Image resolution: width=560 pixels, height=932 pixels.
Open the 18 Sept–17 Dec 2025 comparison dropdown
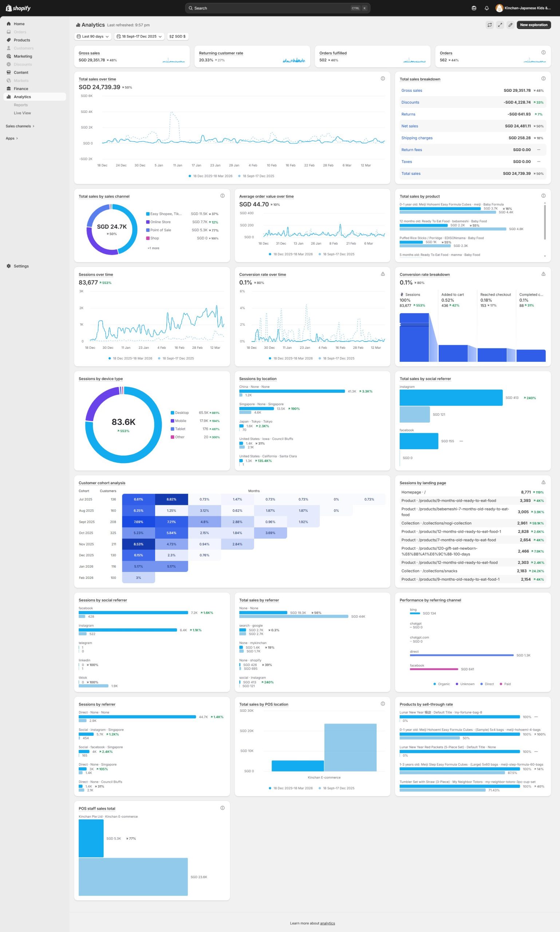click(139, 37)
